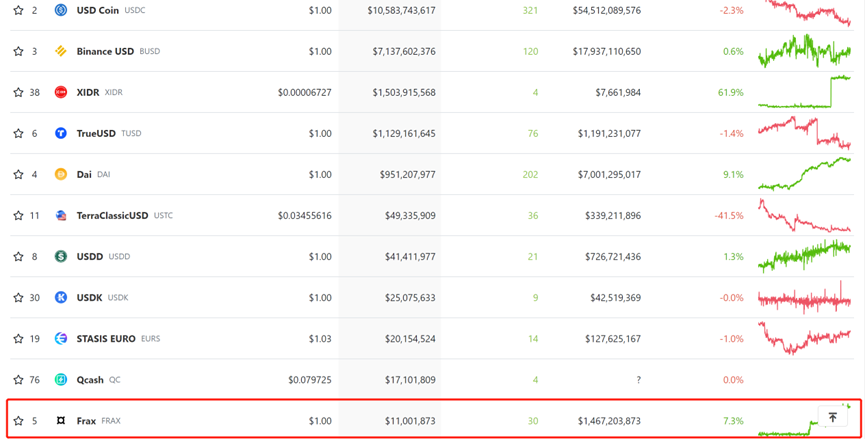Viewport: 865px width, 439px height.
Task: View the USD Coin 7-day sparkline chart
Action: 805,12
